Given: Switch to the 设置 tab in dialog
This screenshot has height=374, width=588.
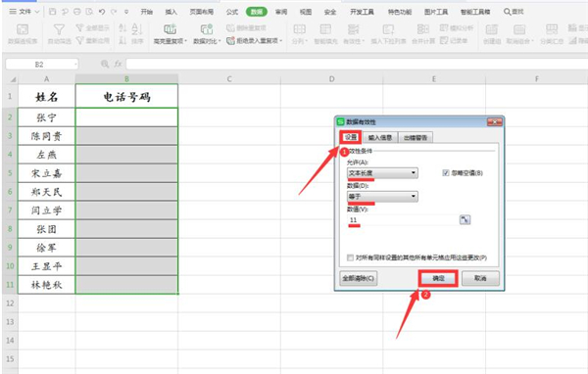Looking at the screenshot, I should tap(351, 137).
